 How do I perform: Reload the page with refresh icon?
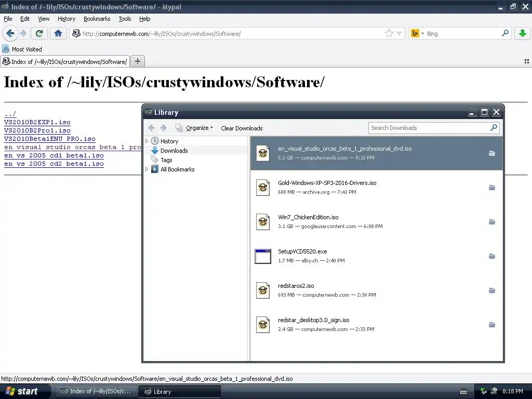click(39, 33)
